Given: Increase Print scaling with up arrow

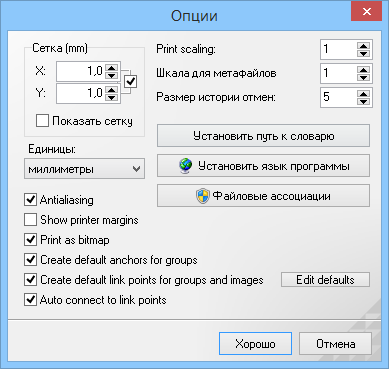Looking at the screenshot, I should pyautogui.click(x=363, y=46).
